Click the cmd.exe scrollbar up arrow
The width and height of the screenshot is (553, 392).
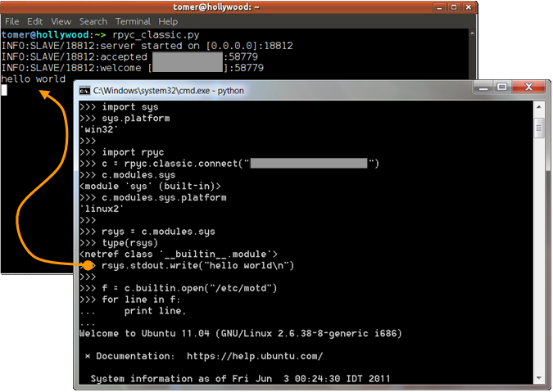[538, 106]
